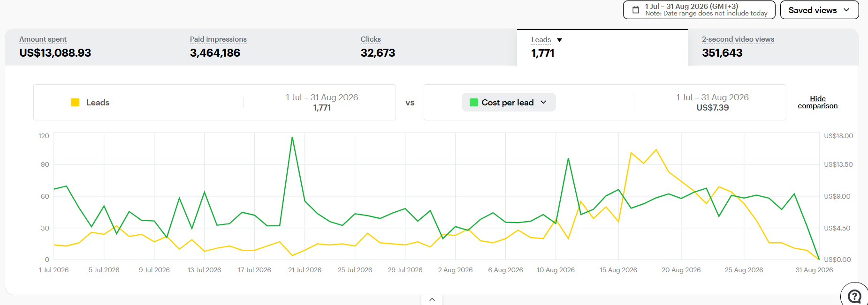Click the 1 Jul 2026 axis label
This screenshot has width=868, height=305.
pos(54,270)
